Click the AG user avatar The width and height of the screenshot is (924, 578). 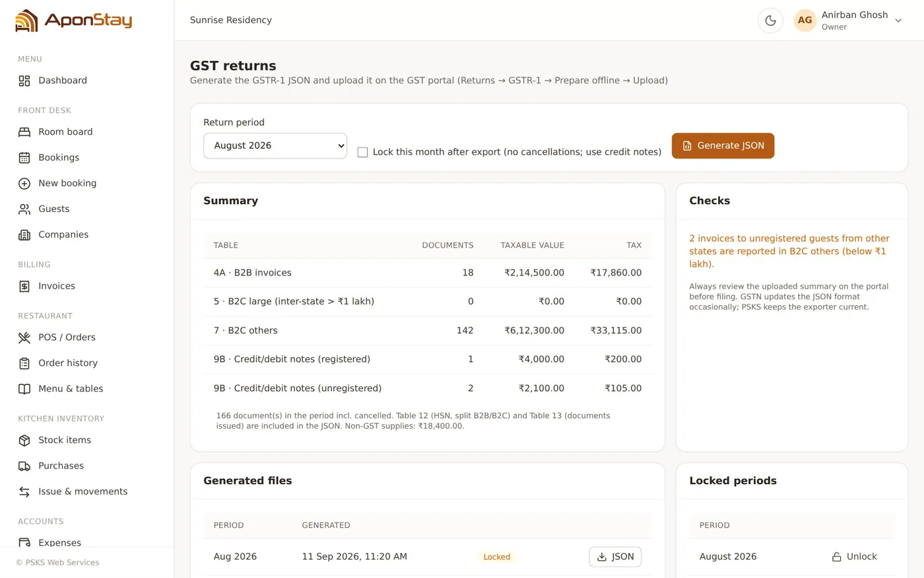tap(805, 20)
